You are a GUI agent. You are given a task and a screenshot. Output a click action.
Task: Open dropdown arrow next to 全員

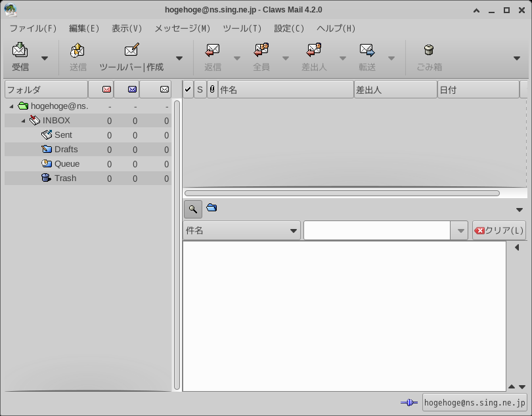(286, 58)
